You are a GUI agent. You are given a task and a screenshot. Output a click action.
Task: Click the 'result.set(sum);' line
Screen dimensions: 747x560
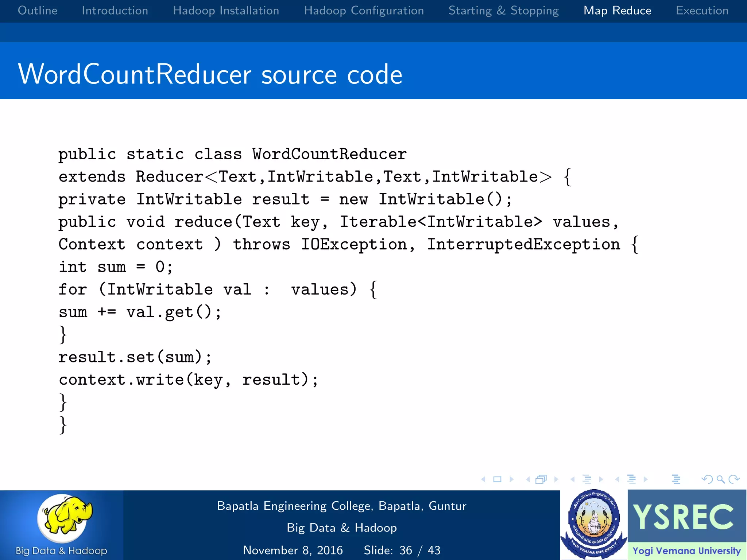point(135,357)
